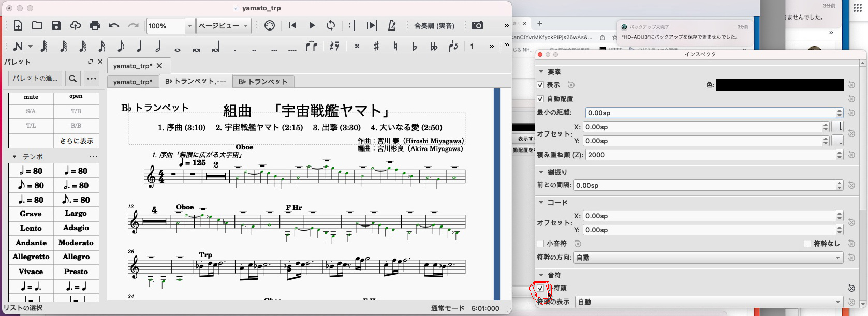Collapse the テンポ palette section
The image size is (868, 316).
(15, 157)
